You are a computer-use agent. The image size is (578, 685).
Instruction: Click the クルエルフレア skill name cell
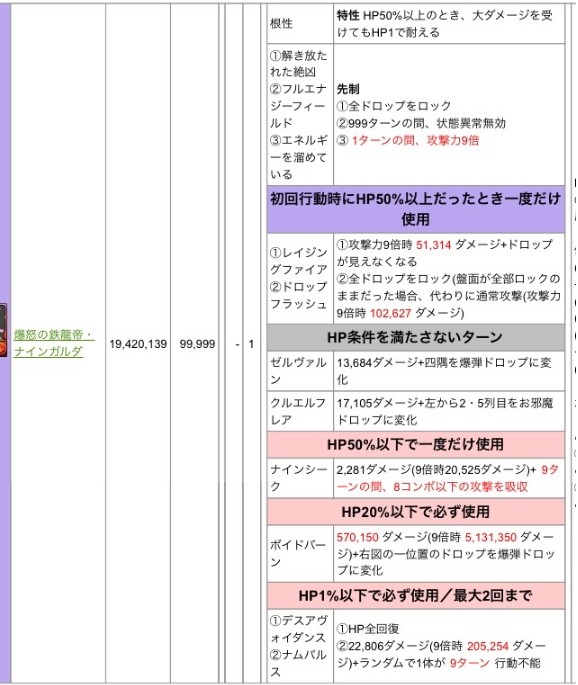tap(300, 411)
